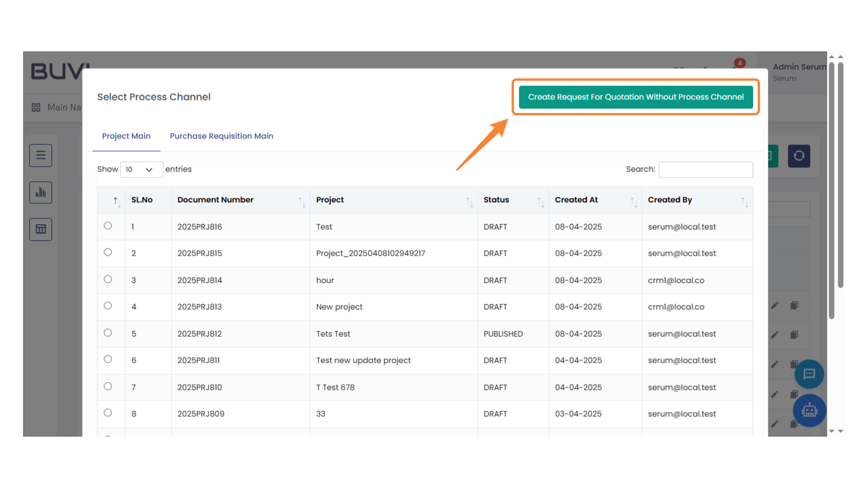Sort by the Document Number column arrows
Viewport: 868px width, 488px height.
[x=302, y=202]
